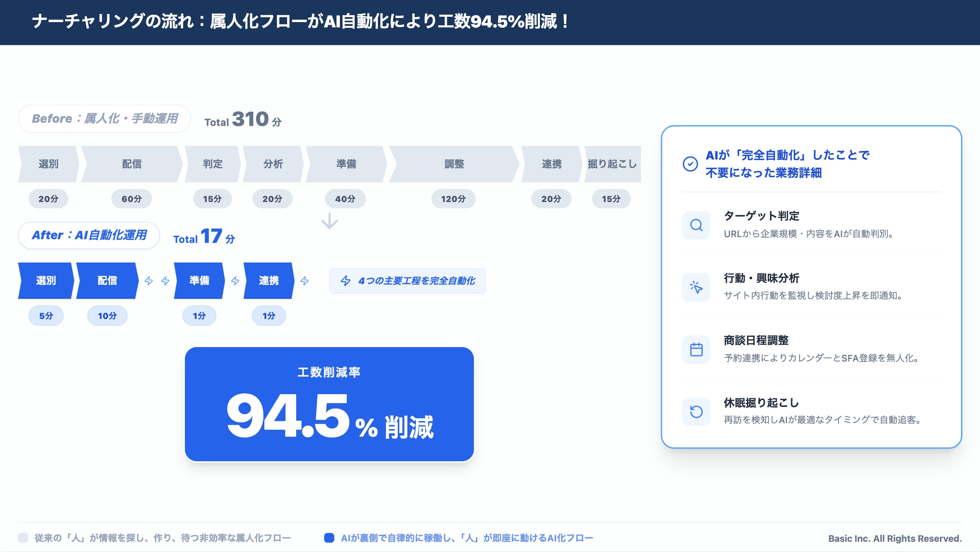Screen dimensions: 980x552
Task: Select the After：AI自動化運用 pill label
Action: pos(89,235)
